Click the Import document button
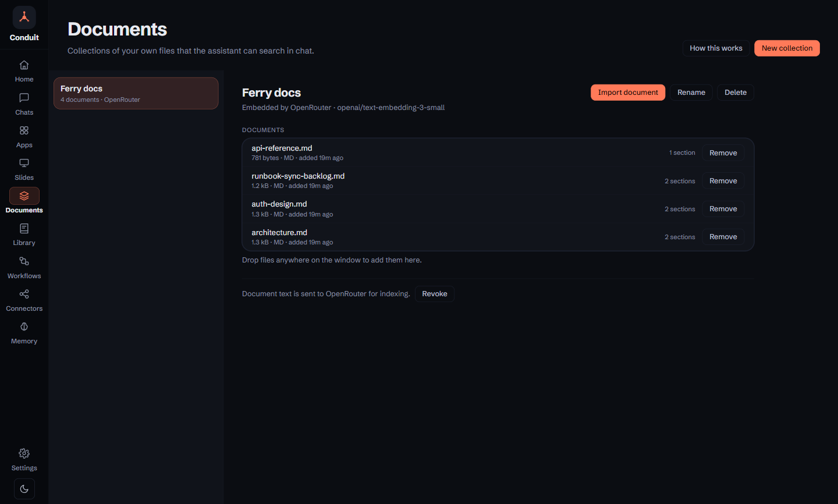This screenshot has width=838, height=504. pyautogui.click(x=628, y=93)
